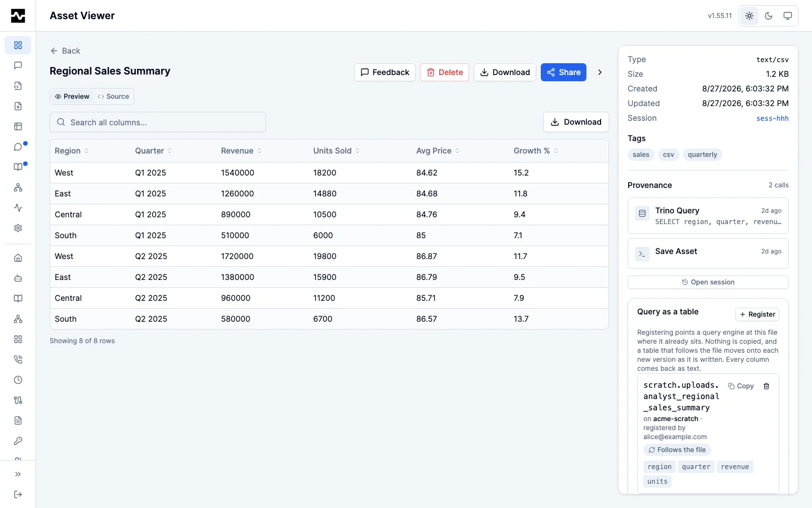The image size is (812, 508).
Task: Switch to dark theme moon icon
Action: point(769,16)
